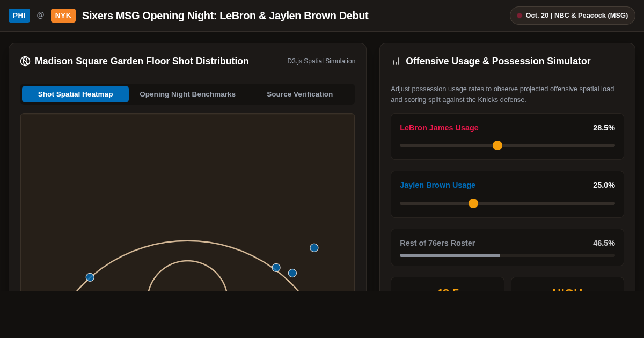The width and height of the screenshot is (644, 338).
Task: Click the PHI team badge
Action: tap(19, 16)
